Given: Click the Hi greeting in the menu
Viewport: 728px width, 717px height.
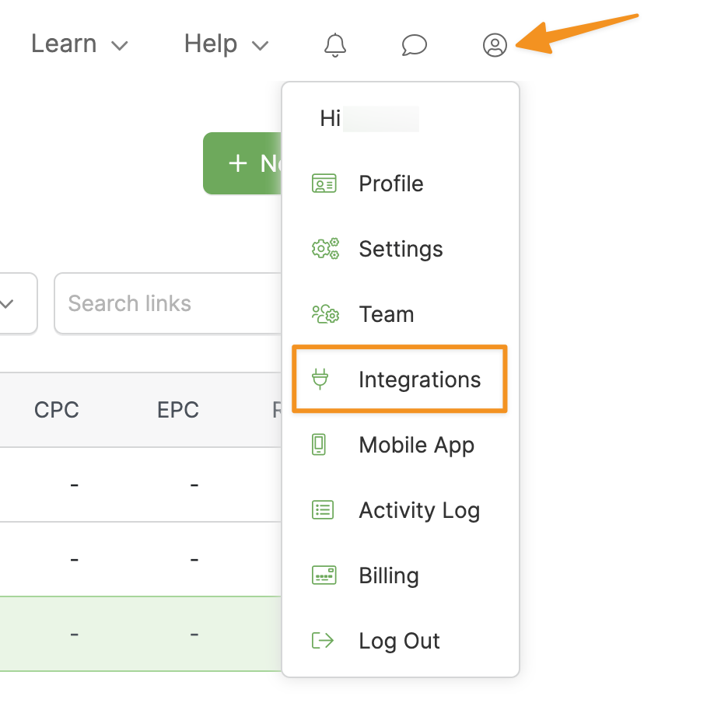Looking at the screenshot, I should click(x=331, y=119).
